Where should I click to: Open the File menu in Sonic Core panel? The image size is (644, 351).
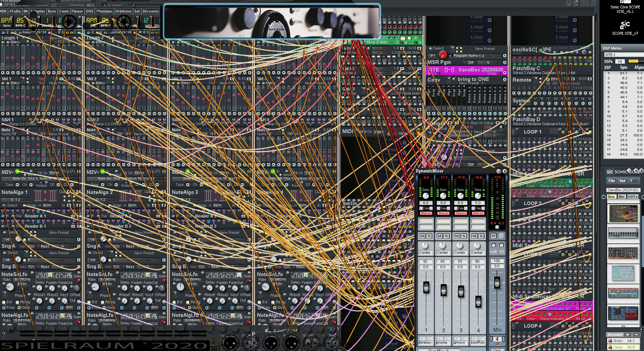pyautogui.click(x=612, y=181)
